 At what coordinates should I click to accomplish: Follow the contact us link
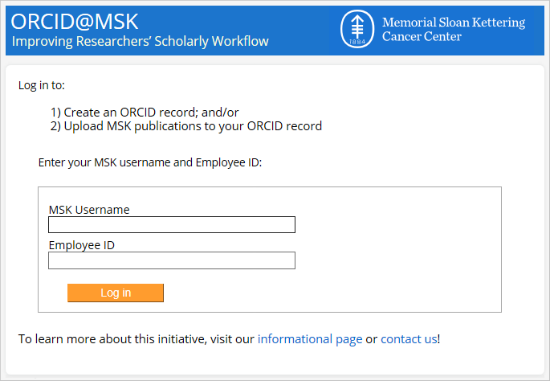(409, 339)
